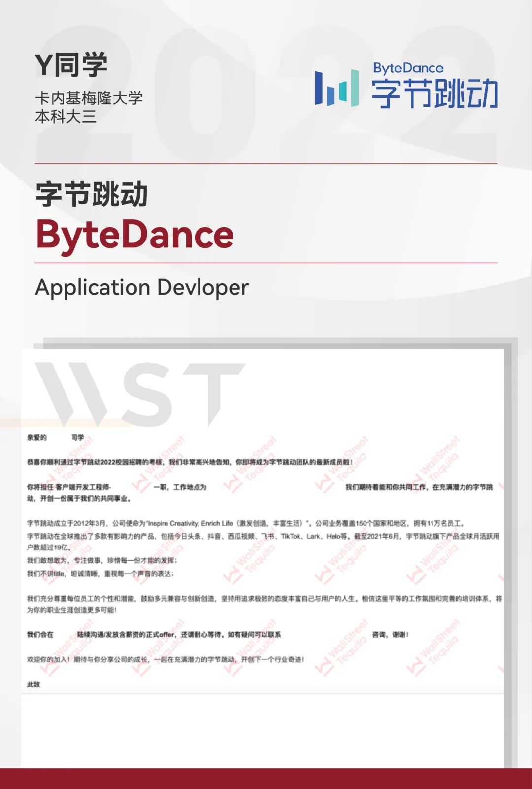The height and width of the screenshot is (789, 532).
Task: Click the line starting '恭喜你顺利通过字节跳动2022校园招聘'
Action: (x=190, y=462)
